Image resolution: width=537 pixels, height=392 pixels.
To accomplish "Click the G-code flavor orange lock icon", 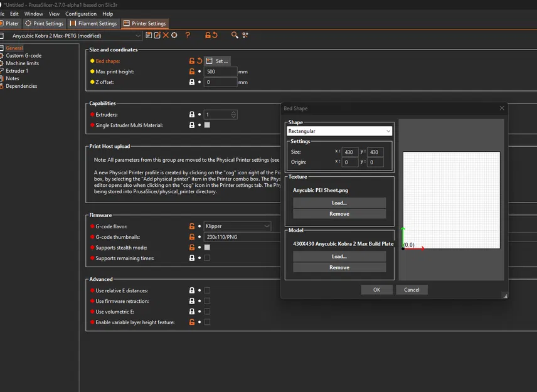I will [192, 226].
